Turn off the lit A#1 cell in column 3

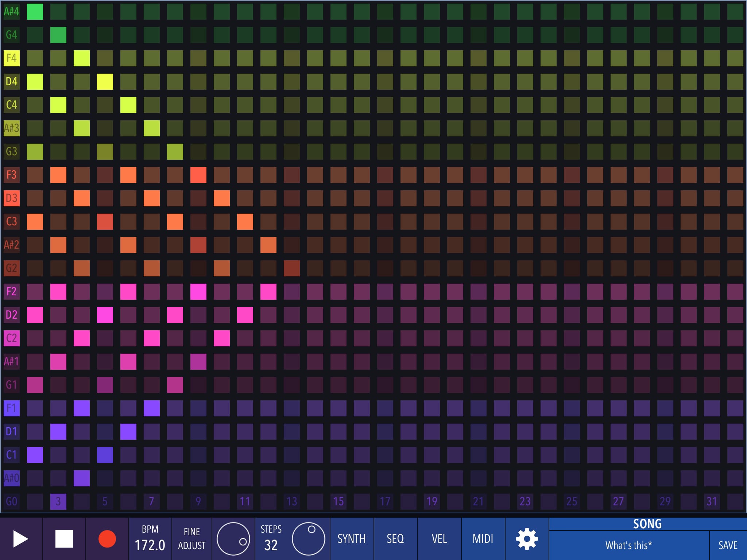click(x=58, y=362)
